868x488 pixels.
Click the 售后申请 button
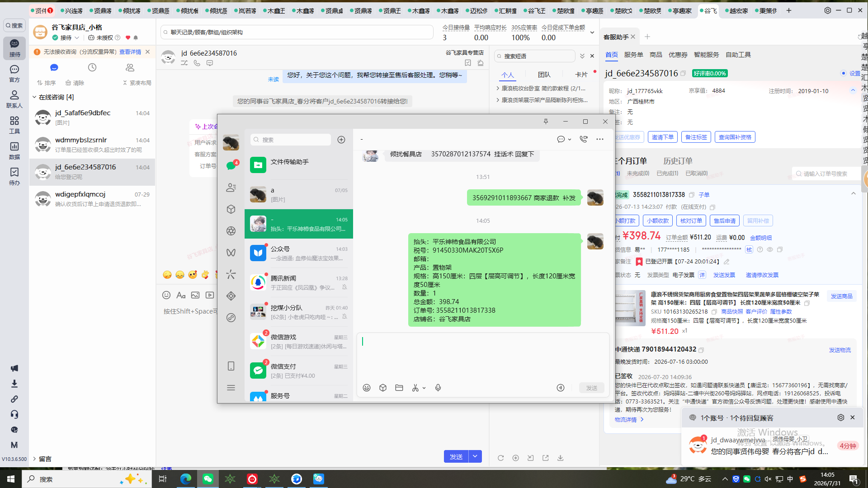pos(724,221)
